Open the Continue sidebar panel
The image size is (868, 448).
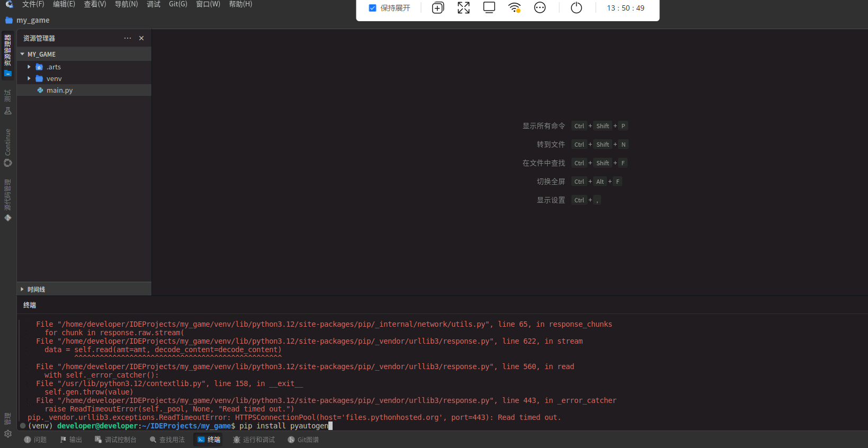8,148
